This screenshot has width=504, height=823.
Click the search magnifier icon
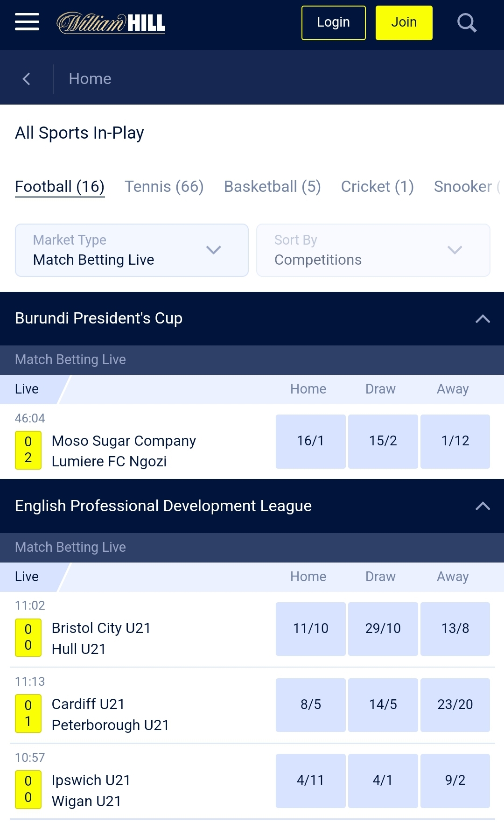pyautogui.click(x=466, y=22)
